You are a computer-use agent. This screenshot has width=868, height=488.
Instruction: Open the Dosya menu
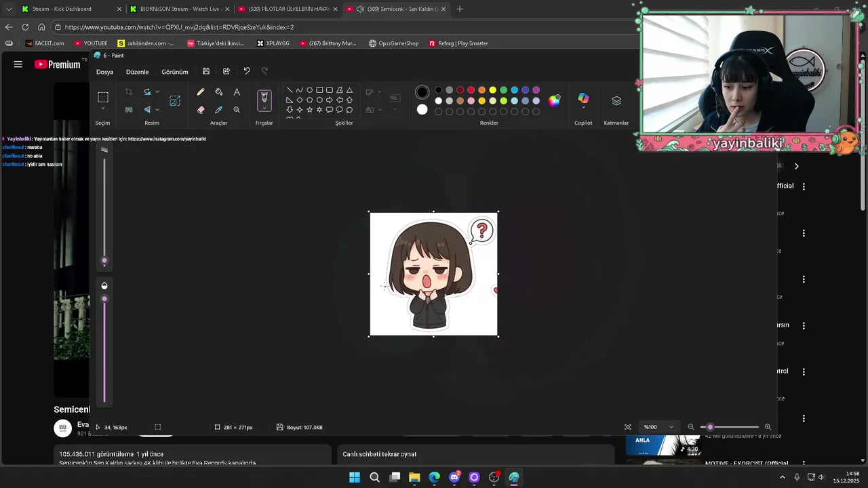point(104,72)
